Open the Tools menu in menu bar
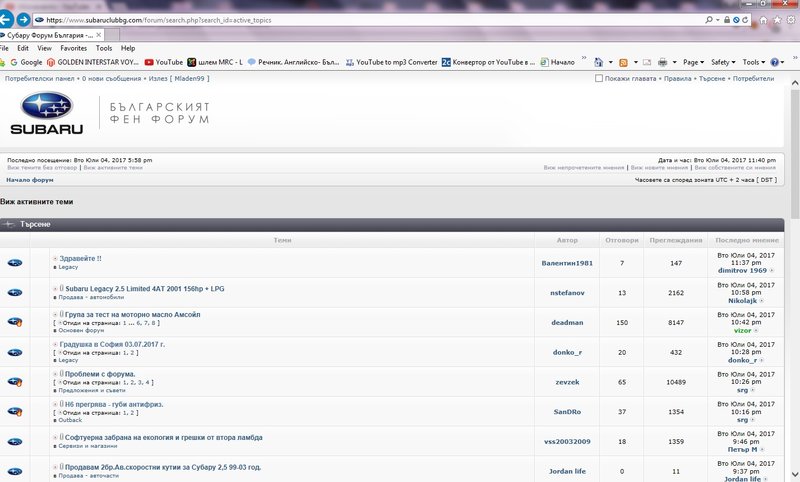 [104, 48]
